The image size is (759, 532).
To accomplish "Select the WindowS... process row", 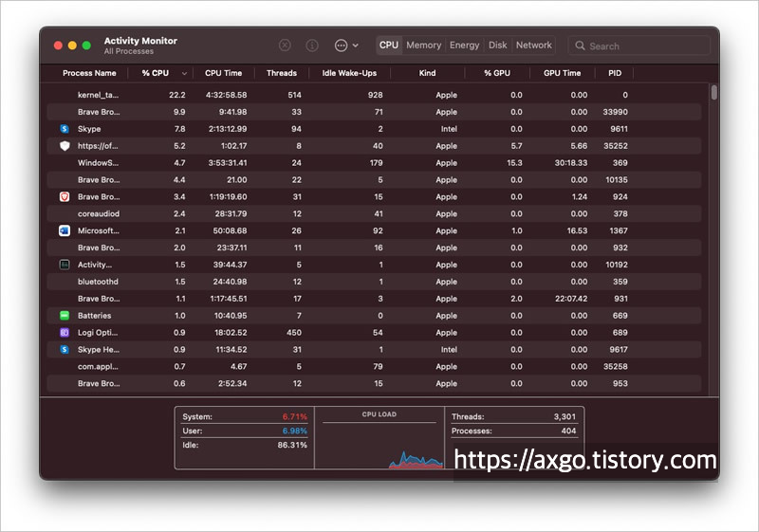I will [374, 162].
